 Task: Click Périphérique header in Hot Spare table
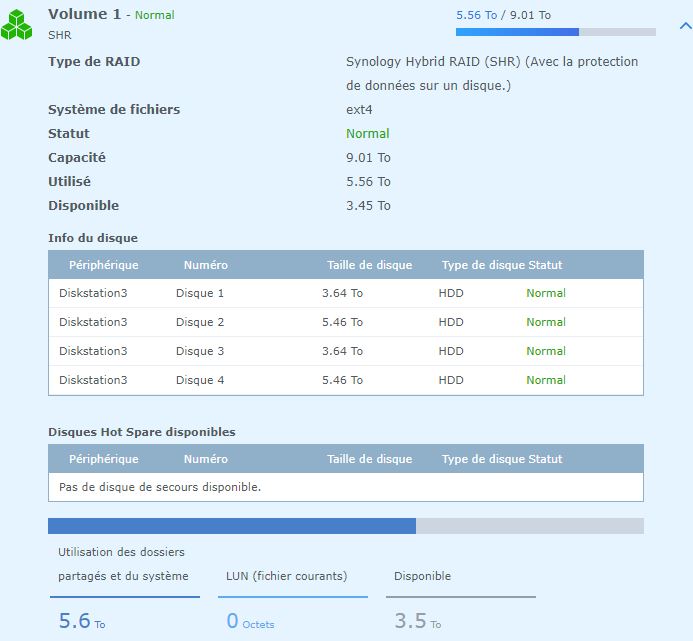[103, 459]
